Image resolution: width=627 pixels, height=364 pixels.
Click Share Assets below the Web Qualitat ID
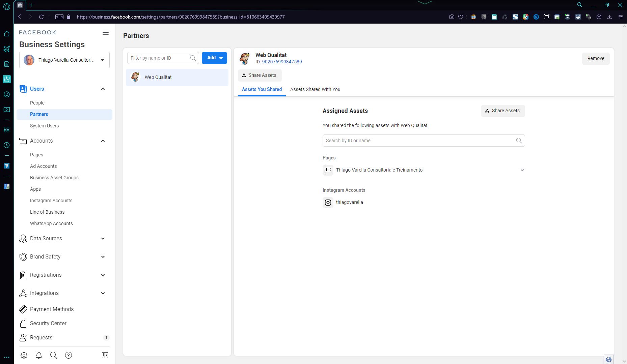tap(260, 75)
